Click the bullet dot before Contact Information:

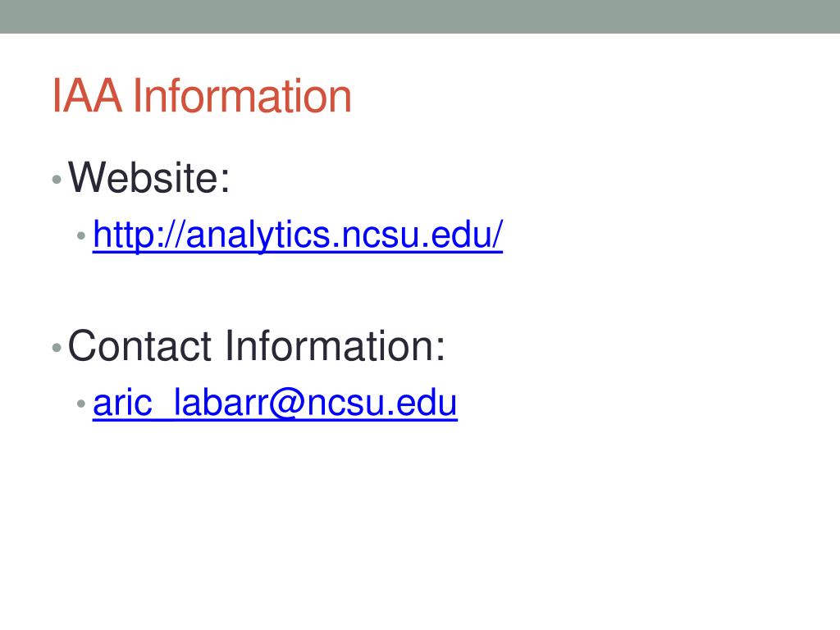[x=57, y=348]
